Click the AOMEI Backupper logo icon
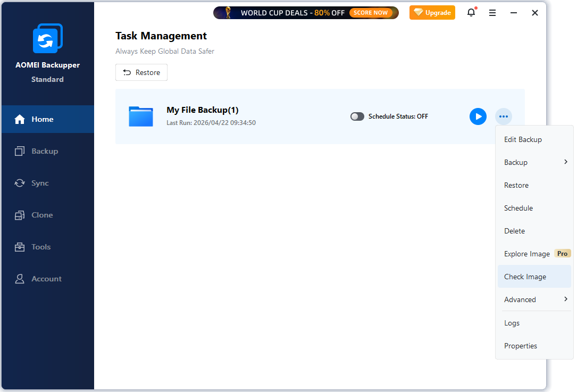577x392 pixels. 48,38
